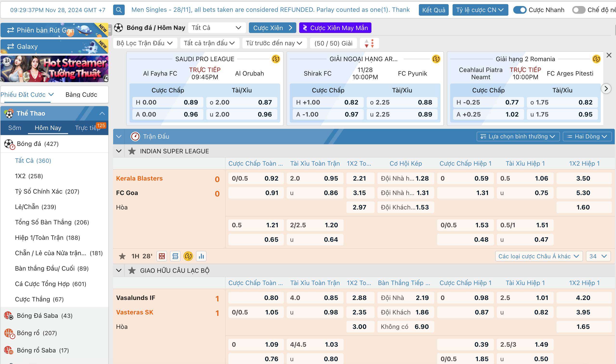The image size is (616, 364).
Task: Open the Phiếu Đặt Cược tab
Action: tap(27, 95)
